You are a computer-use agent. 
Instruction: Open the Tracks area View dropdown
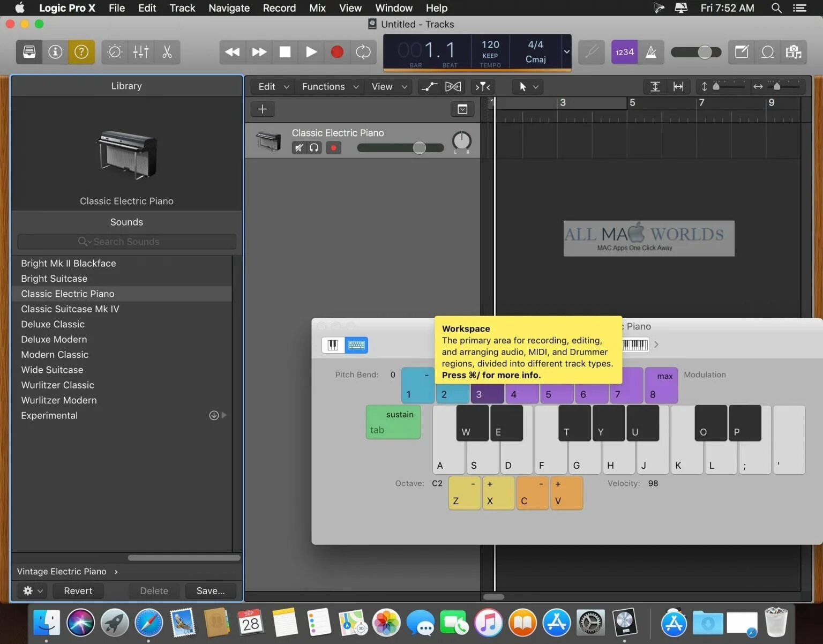[390, 87]
